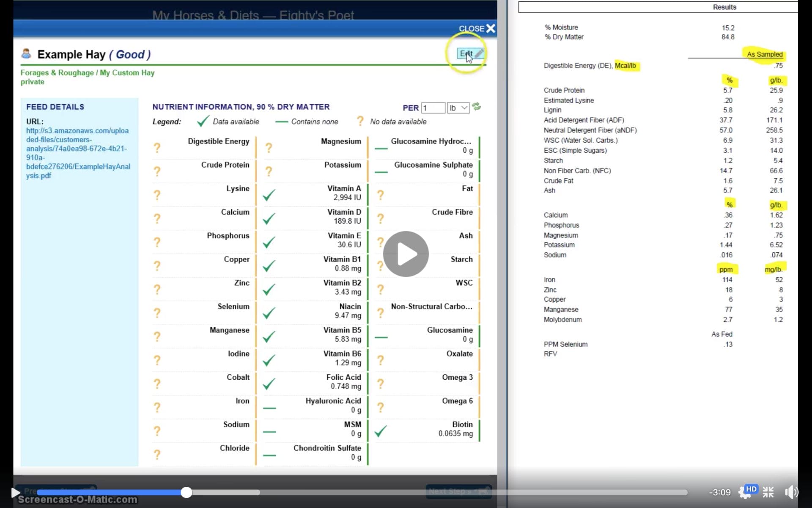Select the green checkmark beside Vitamin A
The width and height of the screenshot is (812, 508).
pos(269,195)
